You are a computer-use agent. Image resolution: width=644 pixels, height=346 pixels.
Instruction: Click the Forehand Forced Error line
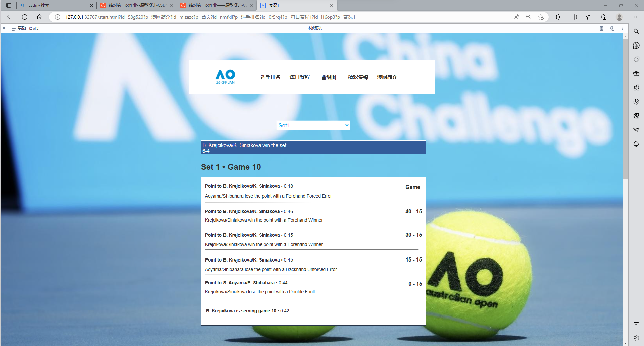pos(268,196)
